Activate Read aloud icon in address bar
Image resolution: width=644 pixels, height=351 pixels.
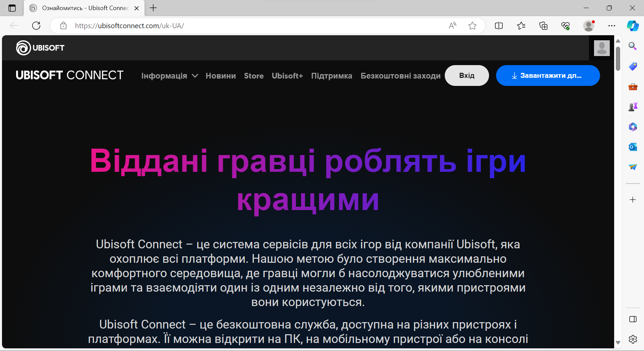click(x=452, y=26)
